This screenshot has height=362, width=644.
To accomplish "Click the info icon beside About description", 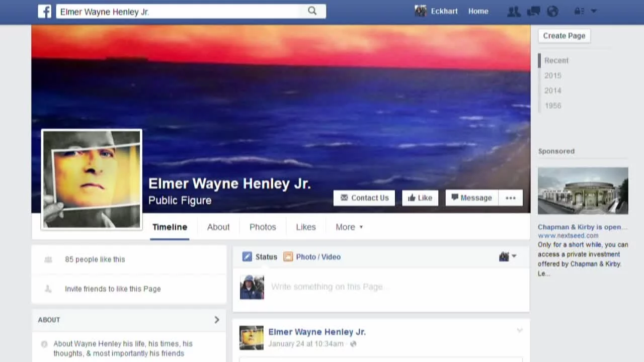I will (44, 344).
